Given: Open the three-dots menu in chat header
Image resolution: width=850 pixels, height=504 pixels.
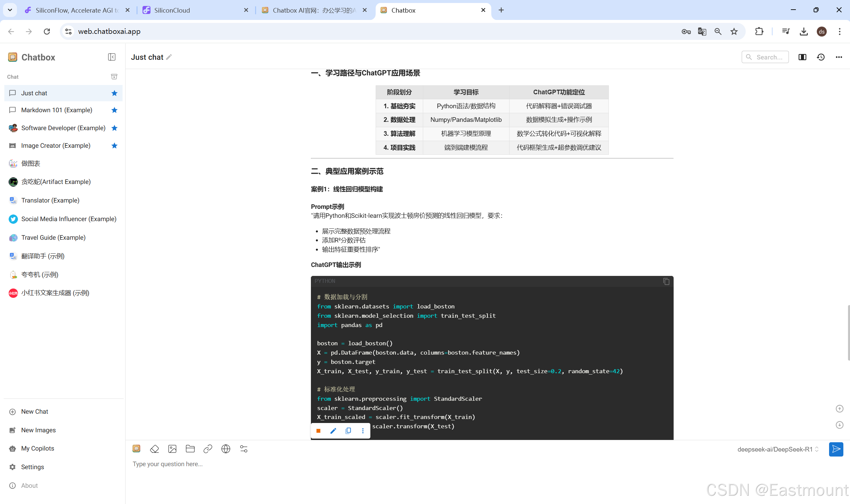Looking at the screenshot, I should click(838, 57).
